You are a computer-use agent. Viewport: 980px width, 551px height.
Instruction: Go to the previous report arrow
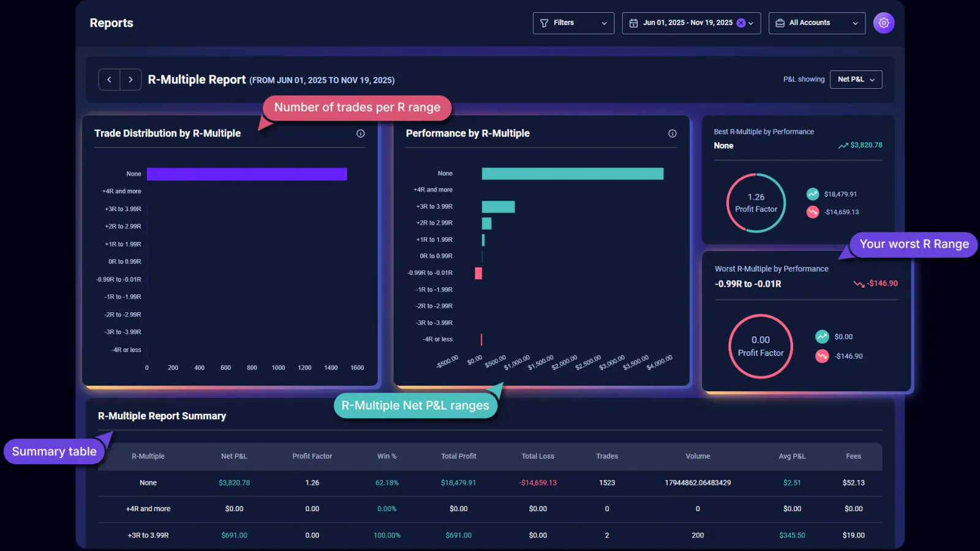(x=109, y=80)
